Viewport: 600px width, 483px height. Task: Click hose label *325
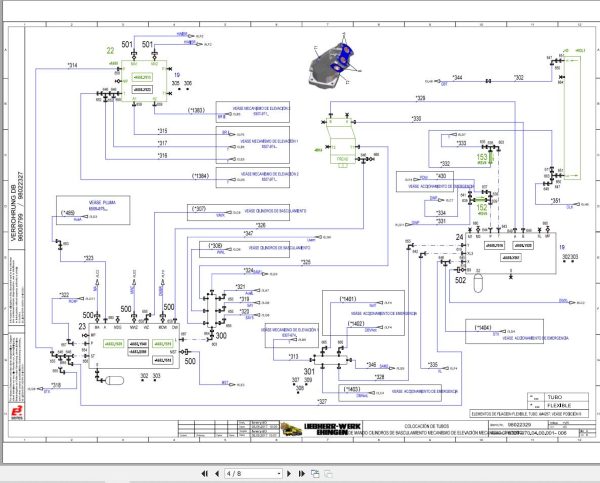pos(305,262)
